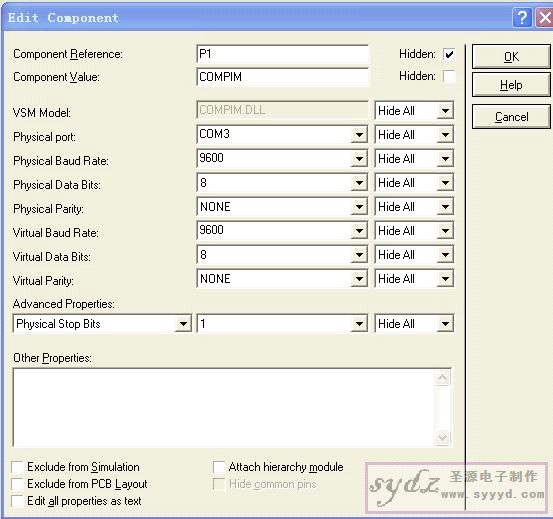Dismiss dialog with the Cancel button
The image size is (553, 519).
511,117
